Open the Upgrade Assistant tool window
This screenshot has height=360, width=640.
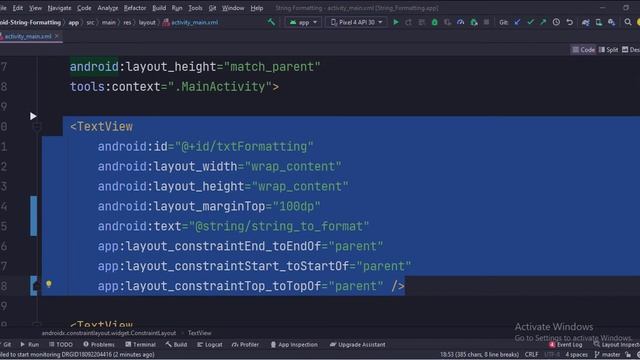pyautogui.click(x=358, y=344)
